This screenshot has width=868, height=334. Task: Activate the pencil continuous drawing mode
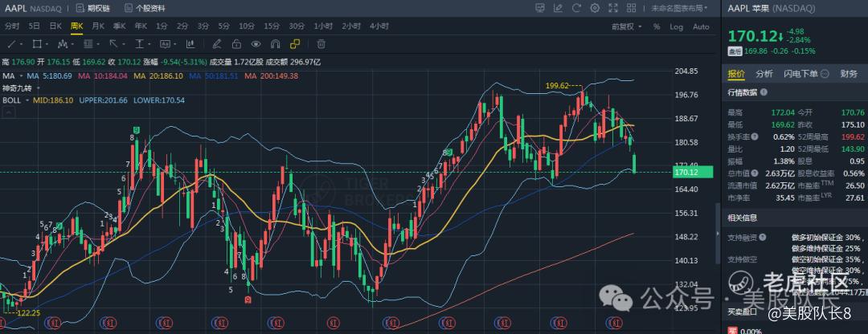click(x=217, y=43)
